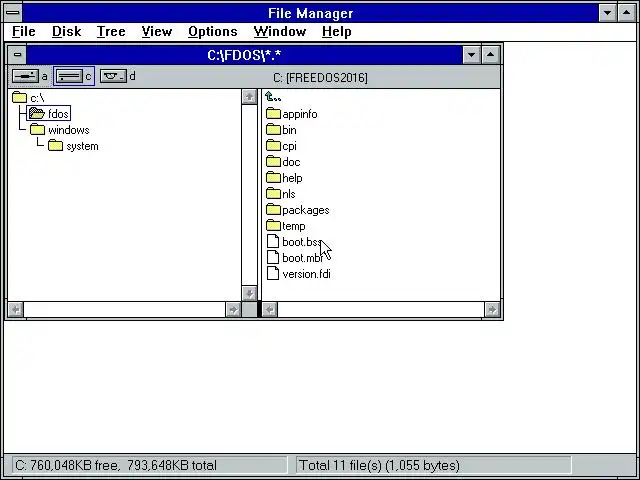Click tree pane scroll down arrow
Screen dimensions: 640x480
pos(249,293)
